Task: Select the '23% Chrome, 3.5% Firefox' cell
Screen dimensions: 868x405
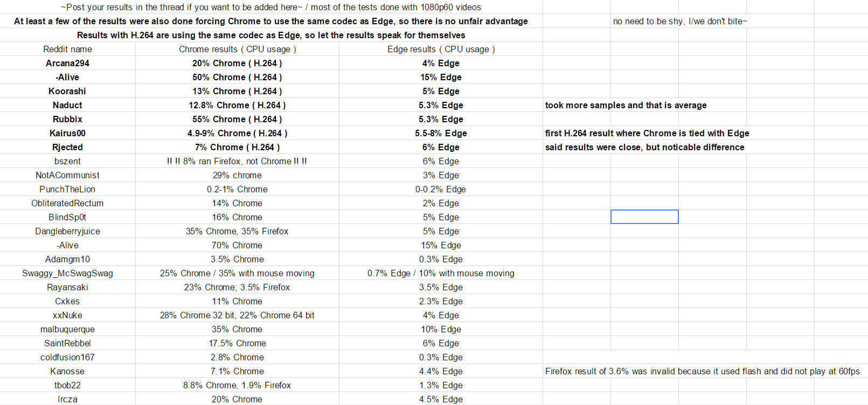Action: tap(237, 287)
